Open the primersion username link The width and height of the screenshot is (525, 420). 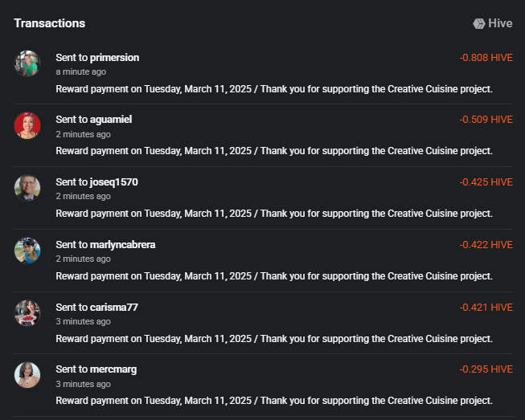click(114, 58)
